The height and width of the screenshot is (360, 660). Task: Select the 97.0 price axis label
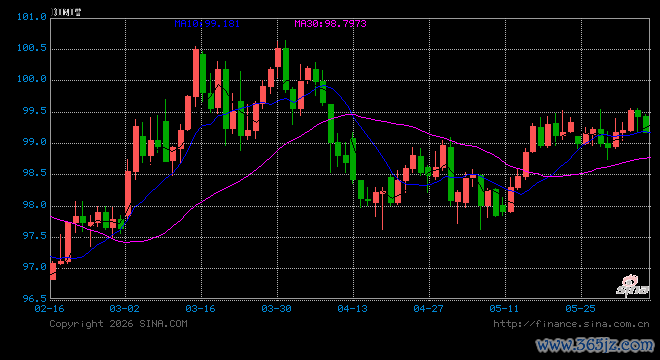(x=35, y=267)
